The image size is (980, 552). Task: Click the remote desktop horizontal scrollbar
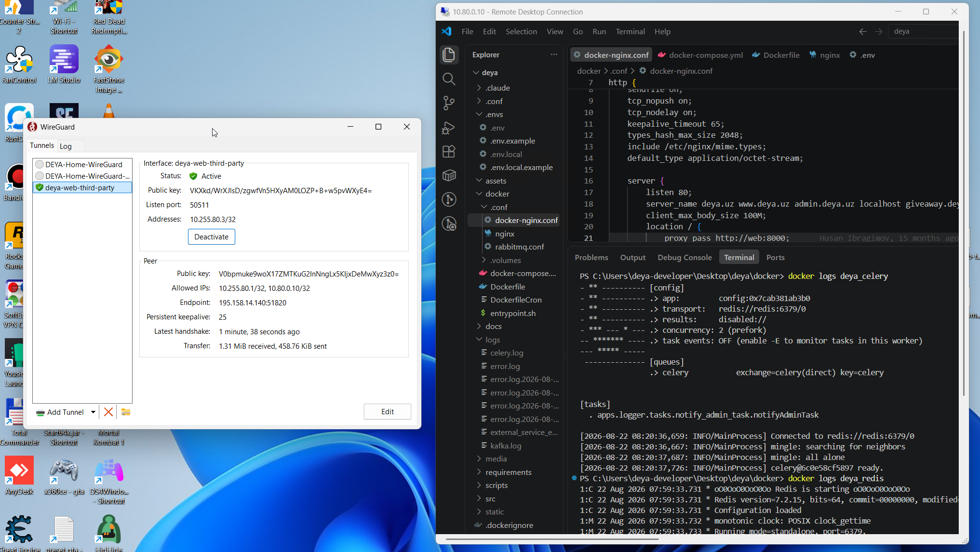(552, 539)
